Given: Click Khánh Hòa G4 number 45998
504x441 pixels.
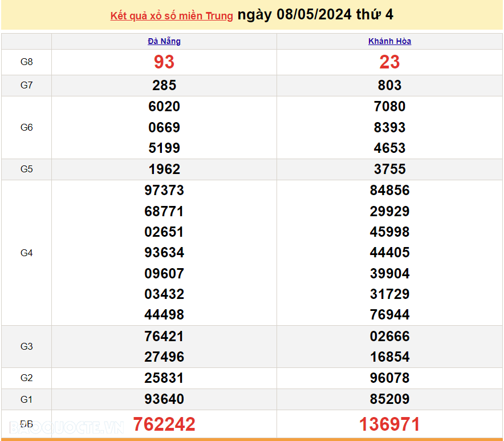Looking at the screenshot, I should coord(389,232).
